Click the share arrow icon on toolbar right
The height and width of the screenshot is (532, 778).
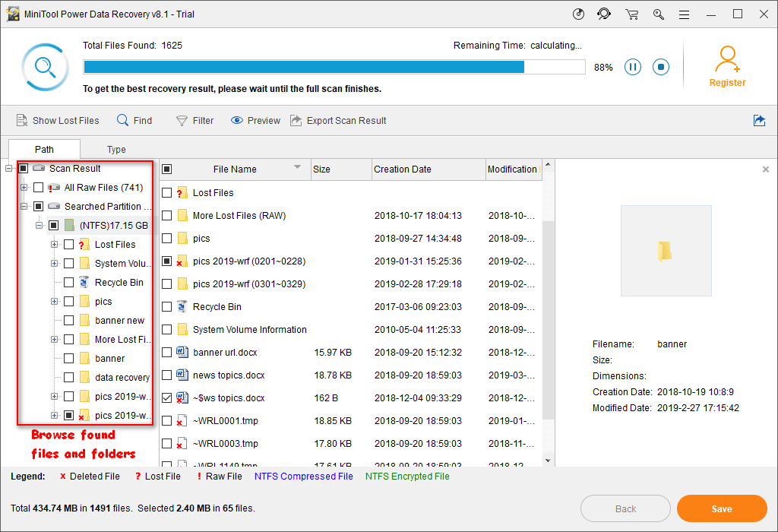[759, 121]
